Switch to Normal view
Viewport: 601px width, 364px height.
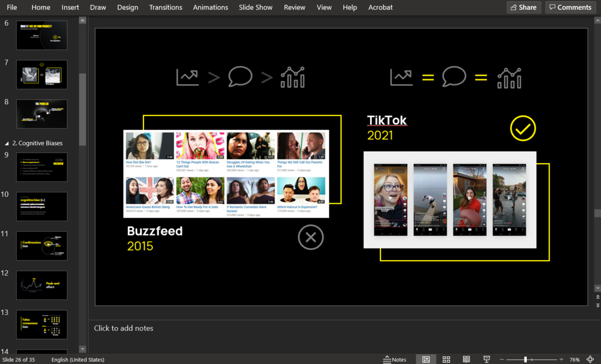click(426, 359)
